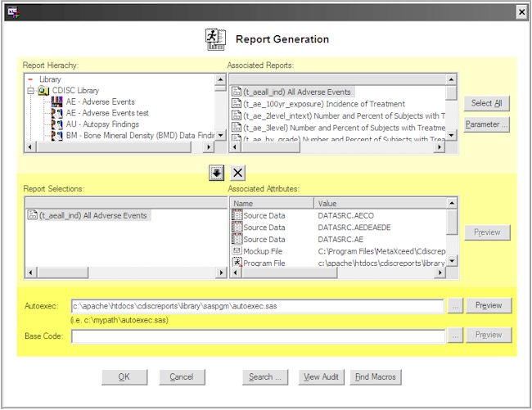Click Report Hierarchy scroll up arrow
The height and width of the screenshot is (410, 532).
pos(220,79)
